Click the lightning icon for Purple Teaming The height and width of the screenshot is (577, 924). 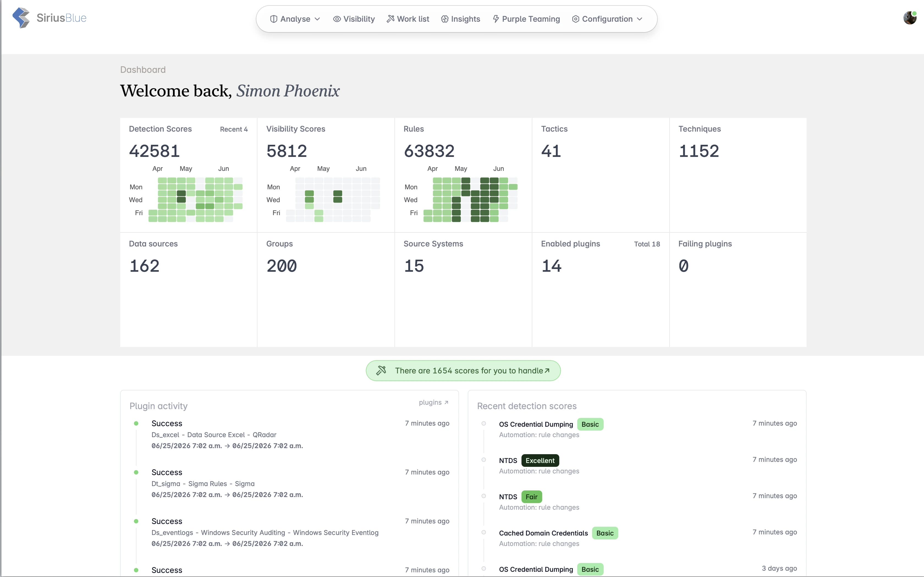(x=496, y=19)
